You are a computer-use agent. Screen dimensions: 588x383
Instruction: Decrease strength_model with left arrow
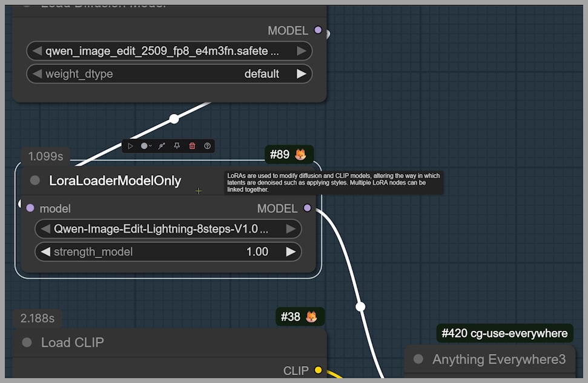coord(45,251)
